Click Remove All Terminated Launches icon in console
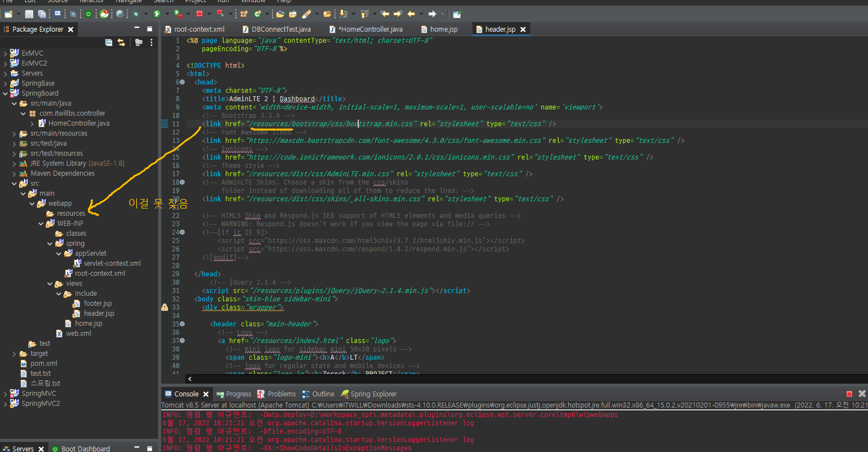This screenshot has width=868, height=452. (862, 394)
